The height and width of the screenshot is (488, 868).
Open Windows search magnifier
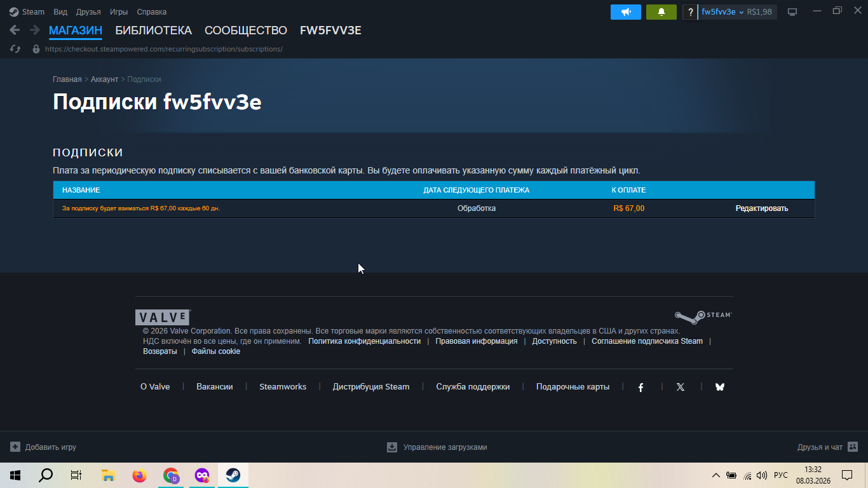46,475
